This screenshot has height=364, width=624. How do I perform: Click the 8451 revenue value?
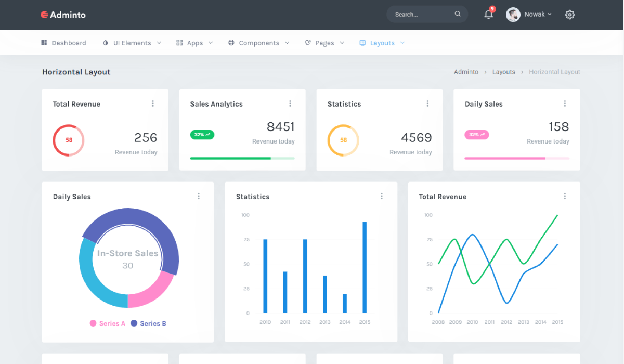pyautogui.click(x=280, y=126)
